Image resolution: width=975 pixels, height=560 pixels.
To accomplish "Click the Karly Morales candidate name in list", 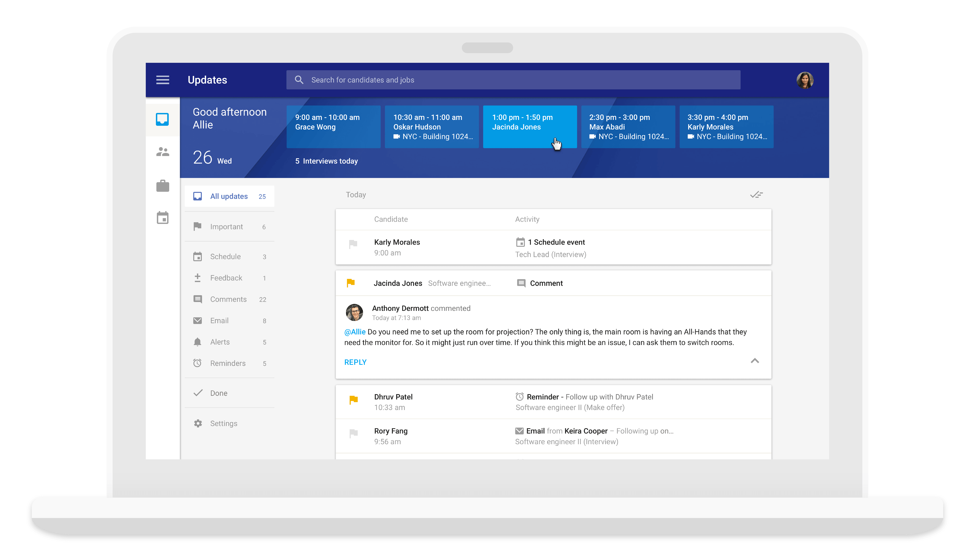I will (397, 242).
